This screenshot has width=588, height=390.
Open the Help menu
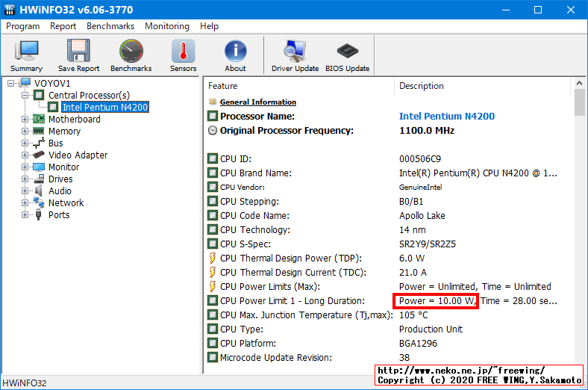209,26
